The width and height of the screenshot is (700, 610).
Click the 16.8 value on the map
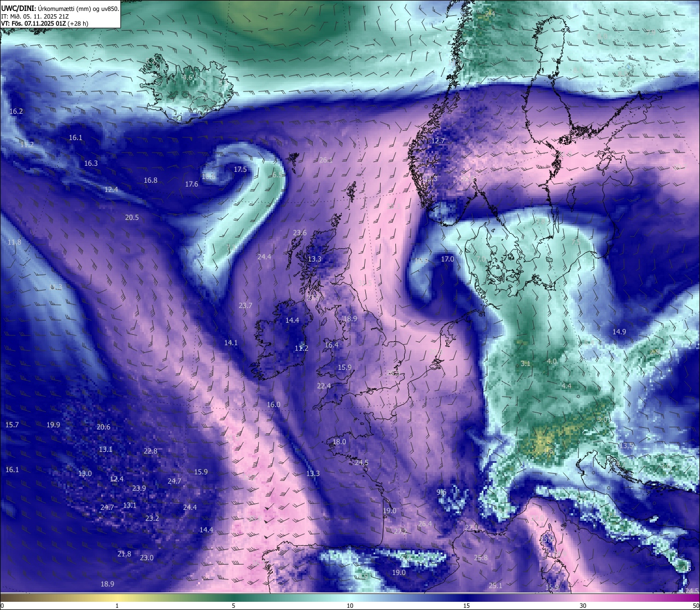(x=150, y=180)
